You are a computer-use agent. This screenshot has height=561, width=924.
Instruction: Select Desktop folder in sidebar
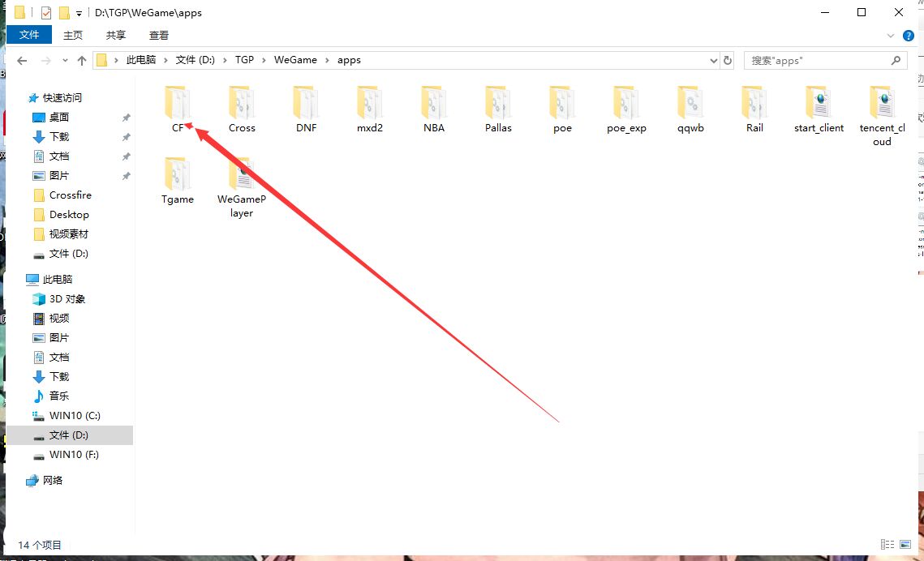coord(69,214)
